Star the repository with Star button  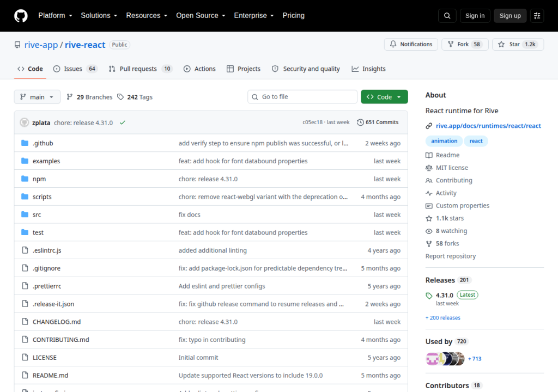(x=518, y=44)
